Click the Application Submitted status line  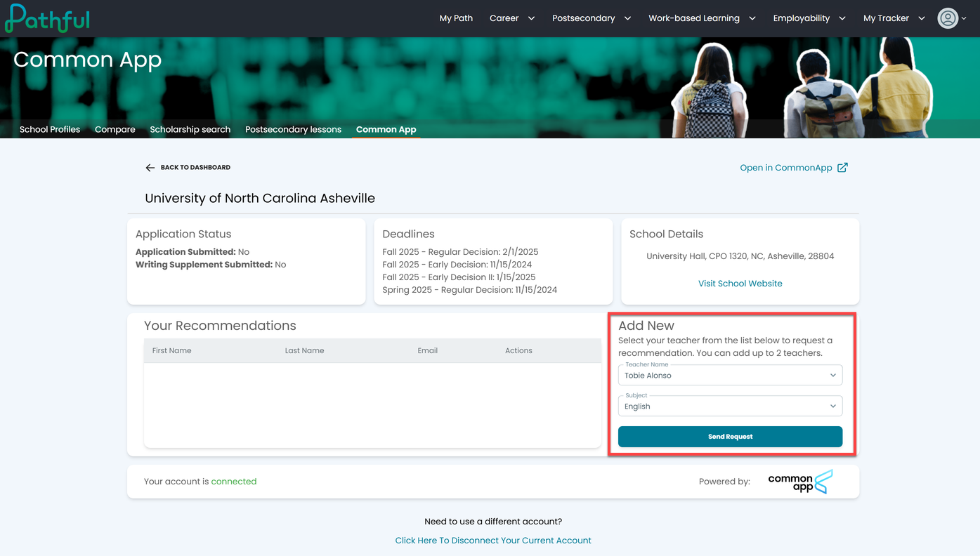point(192,252)
